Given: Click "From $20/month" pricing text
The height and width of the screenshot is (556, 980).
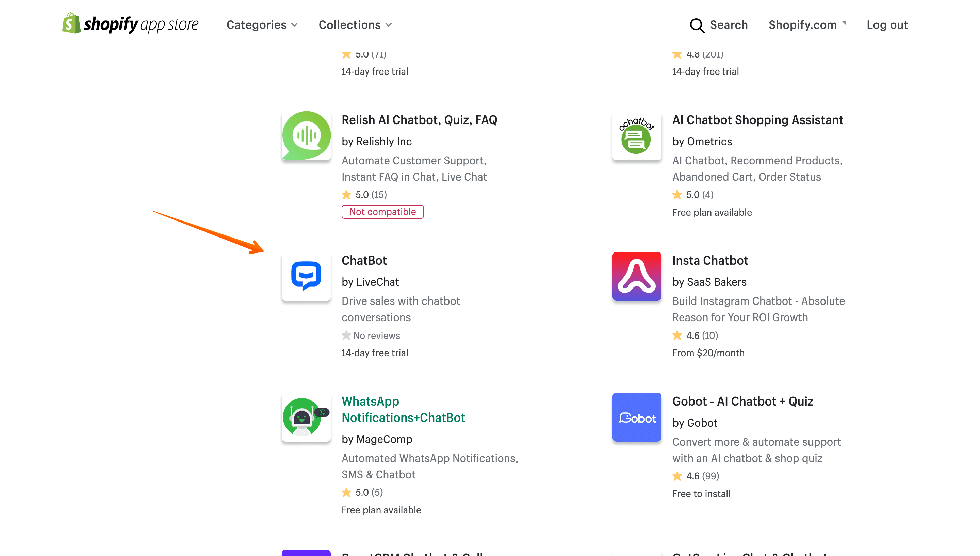Looking at the screenshot, I should pyautogui.click(x=708, y=353).
